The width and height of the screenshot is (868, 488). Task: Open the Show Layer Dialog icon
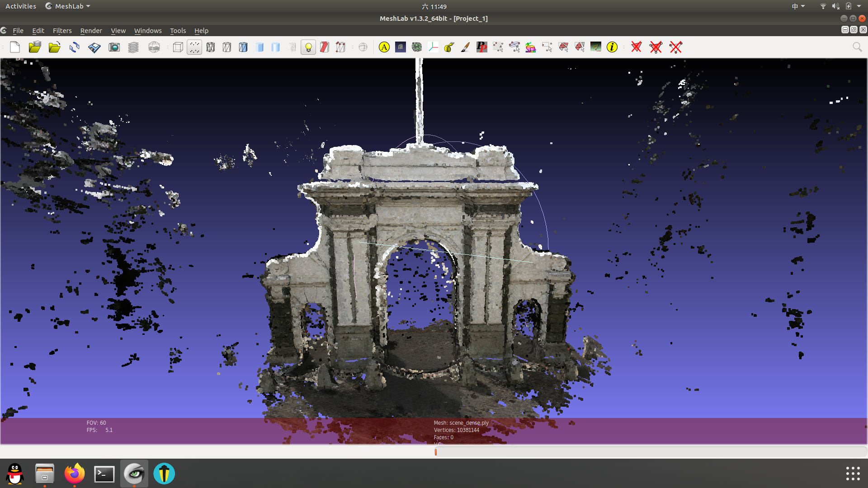point(133,47)
